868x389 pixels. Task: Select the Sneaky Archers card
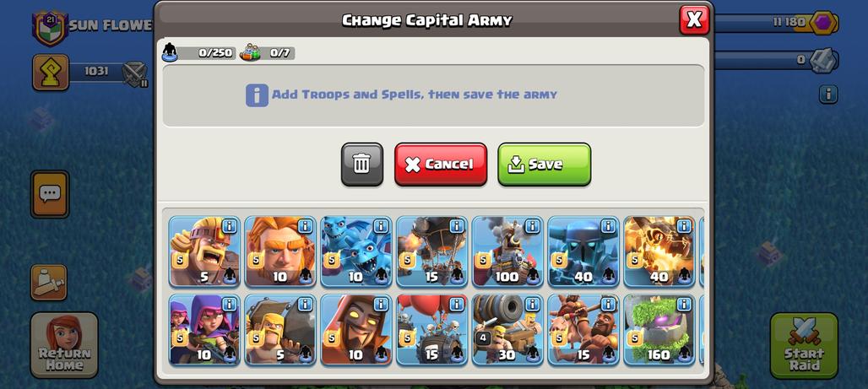point(204,330)
